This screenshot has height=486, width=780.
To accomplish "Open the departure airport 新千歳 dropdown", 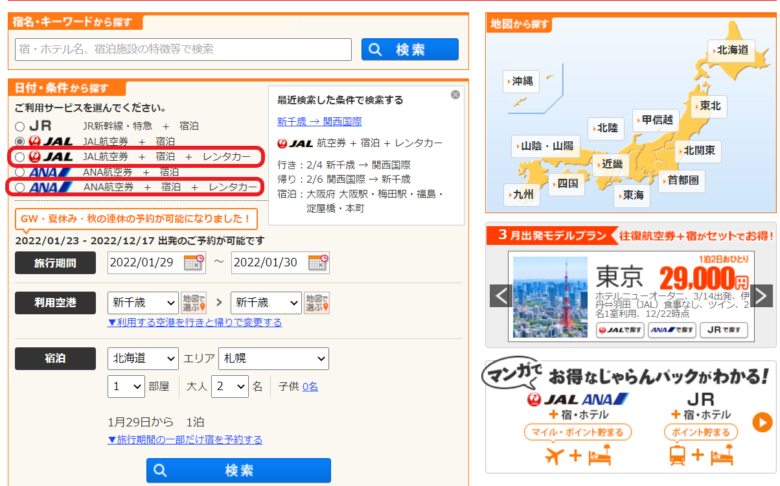I will pos(142,302).
